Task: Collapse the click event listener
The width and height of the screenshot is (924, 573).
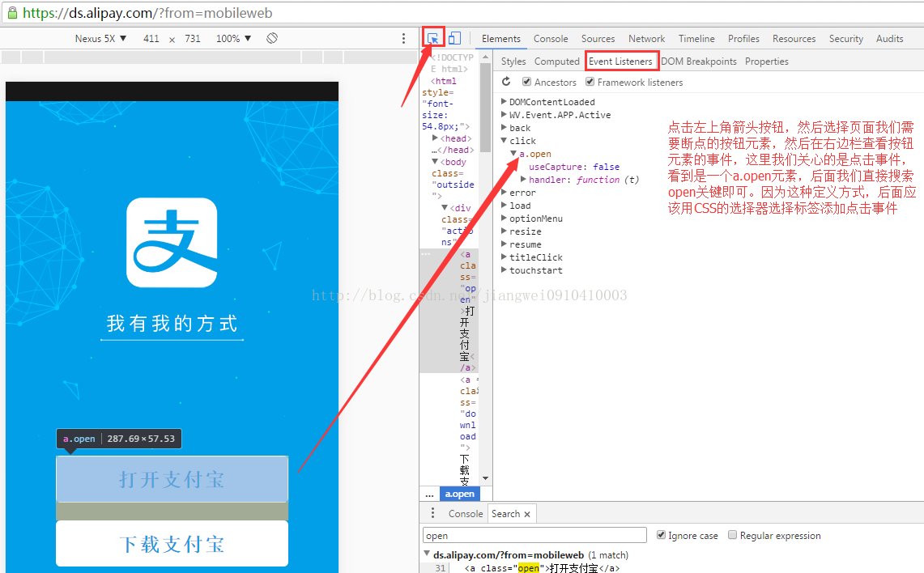Action: click(504, 140)
